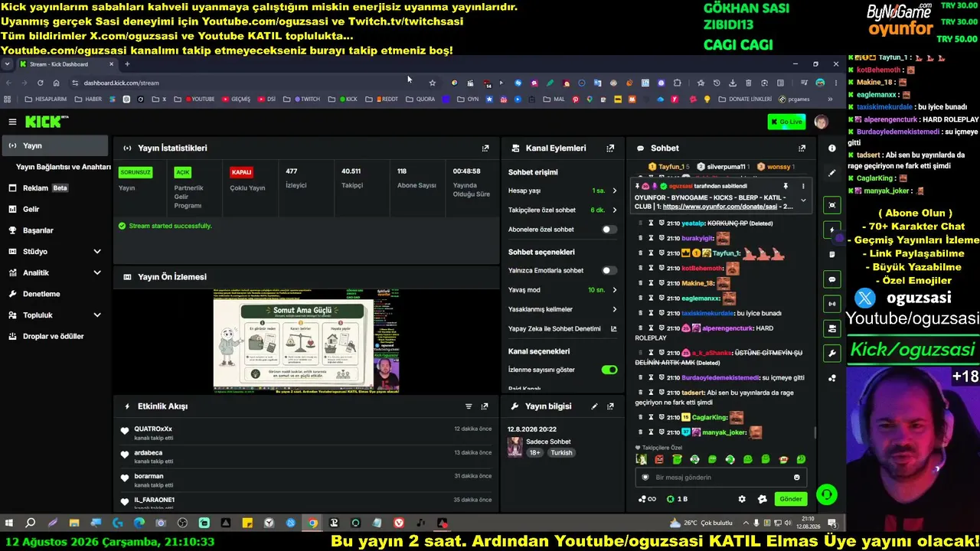Toggle Abonelere özel sohbet switch
The image size is (980, 551).
click(609, 230)
